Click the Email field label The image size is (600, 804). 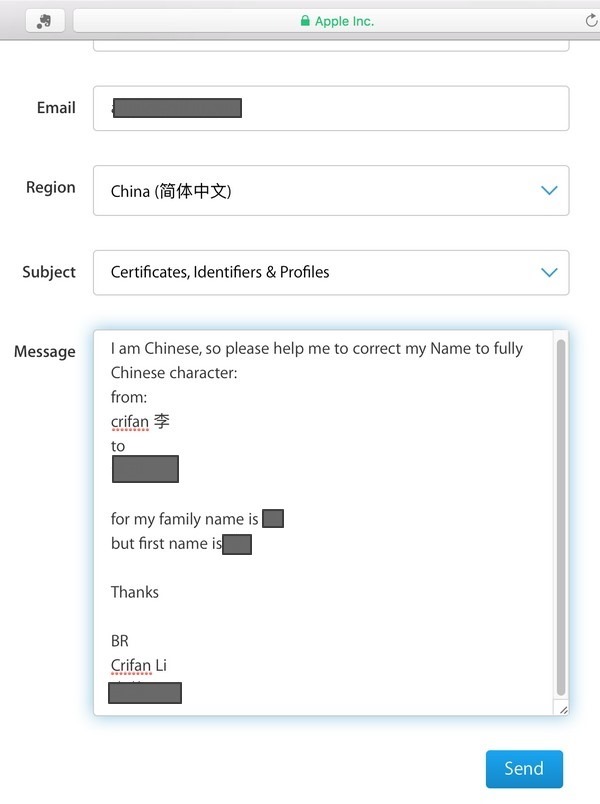(x=56, y=108)
